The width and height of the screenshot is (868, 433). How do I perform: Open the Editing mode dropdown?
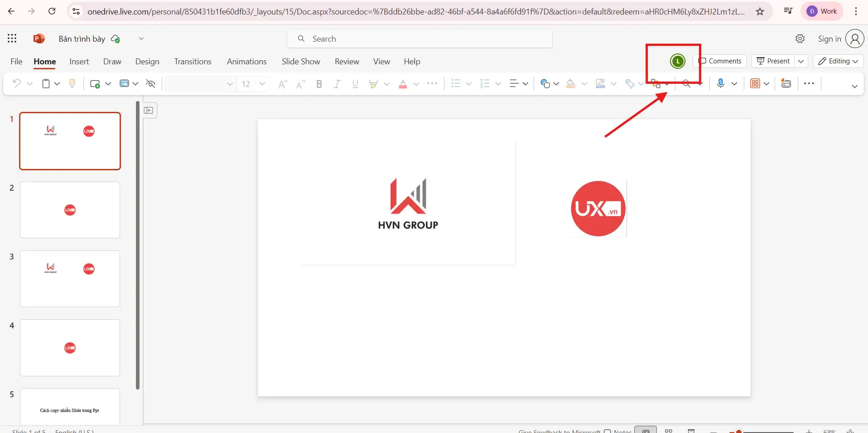(x=838, y=61)
